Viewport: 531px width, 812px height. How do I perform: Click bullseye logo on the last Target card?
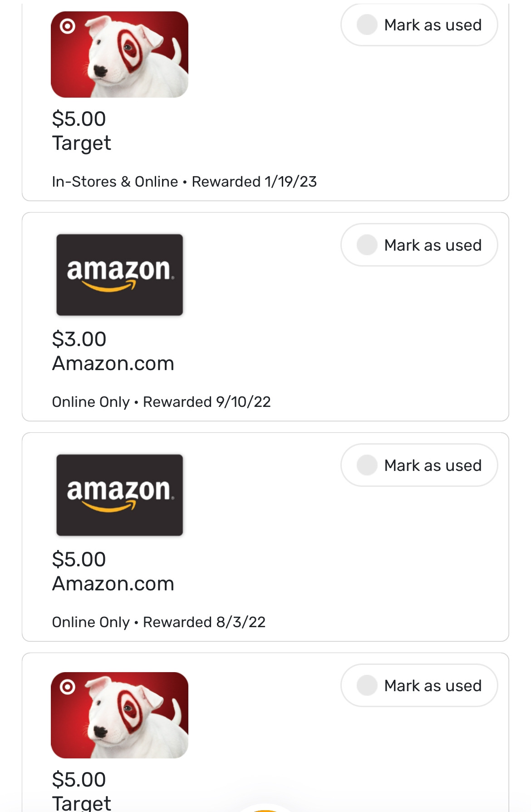coord(68,687)
